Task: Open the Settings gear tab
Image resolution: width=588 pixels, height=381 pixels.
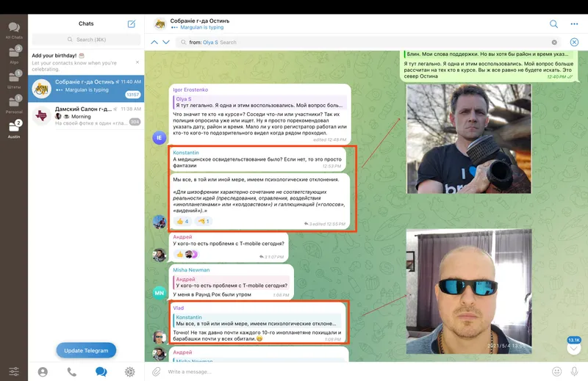Action: [x=130, y=371]
